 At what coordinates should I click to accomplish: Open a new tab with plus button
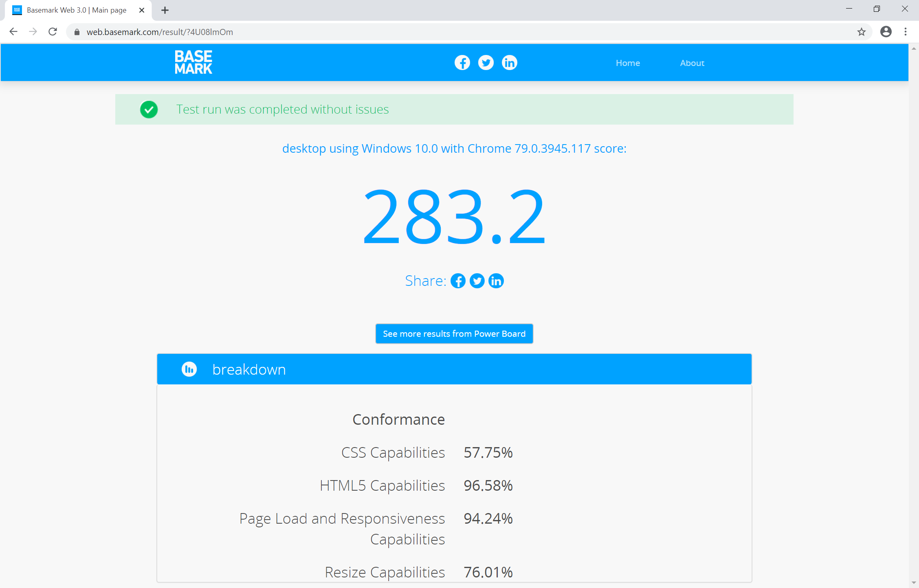(165, 10)
